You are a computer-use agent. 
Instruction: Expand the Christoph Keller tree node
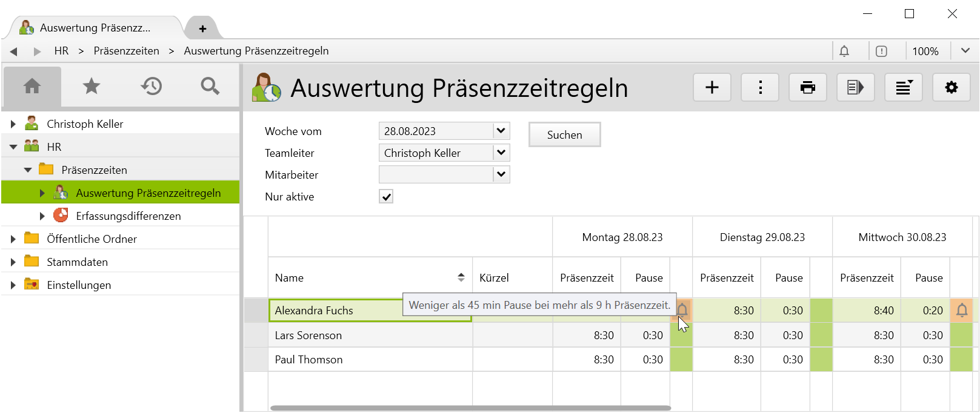click(x=13, y=124)
